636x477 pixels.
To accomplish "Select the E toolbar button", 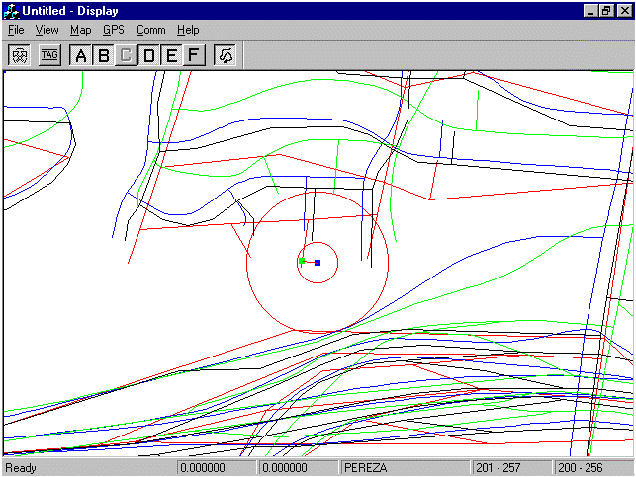I will [x=171, y=55].
